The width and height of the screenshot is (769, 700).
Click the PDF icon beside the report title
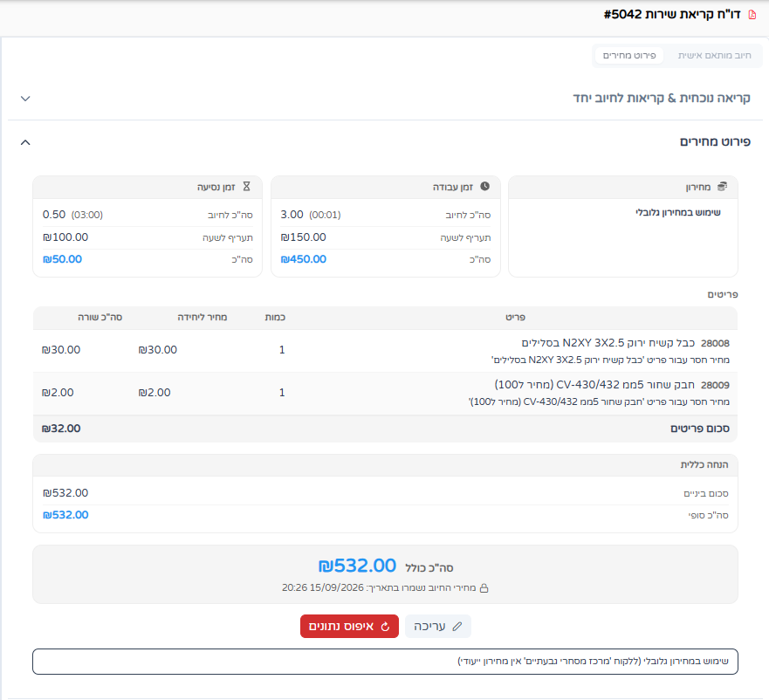point(752,15)
